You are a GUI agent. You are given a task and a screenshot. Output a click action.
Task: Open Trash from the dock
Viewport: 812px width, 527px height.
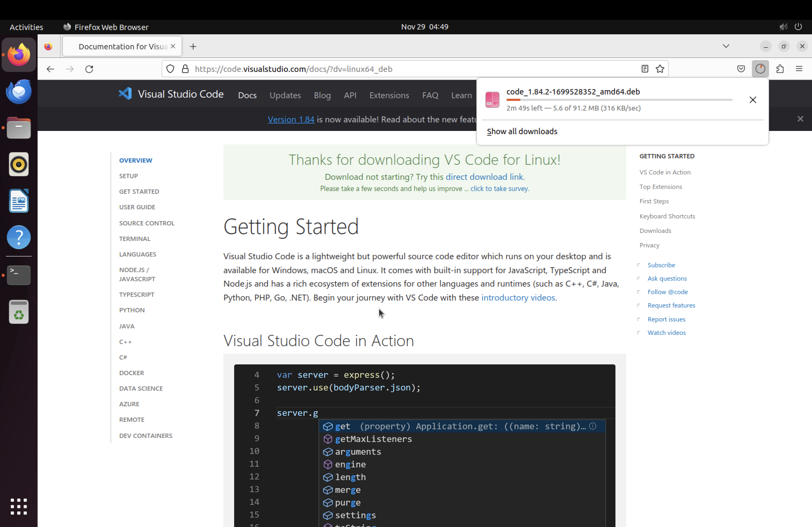tap(19, 312)
